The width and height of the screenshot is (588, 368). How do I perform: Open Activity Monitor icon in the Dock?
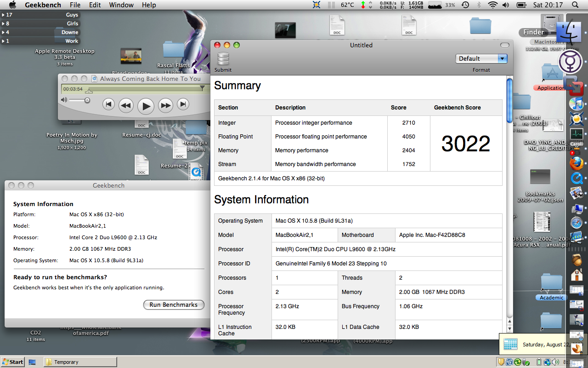576,133
